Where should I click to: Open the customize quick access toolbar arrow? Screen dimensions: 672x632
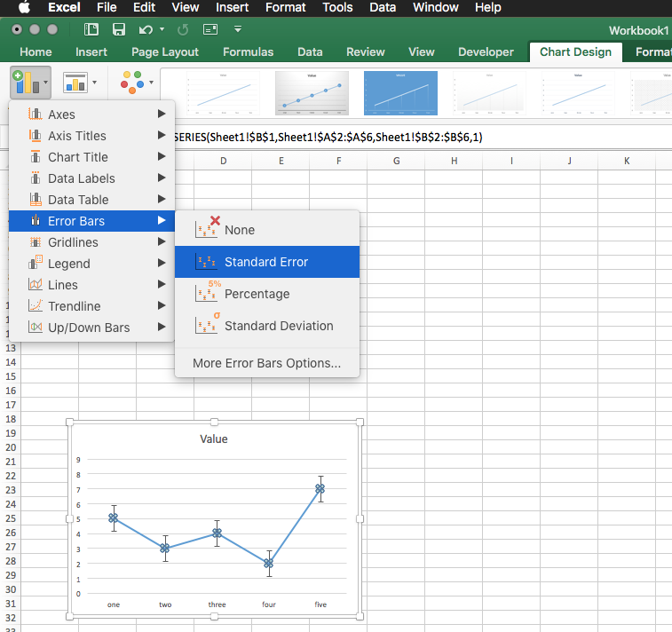coord(238,29)
